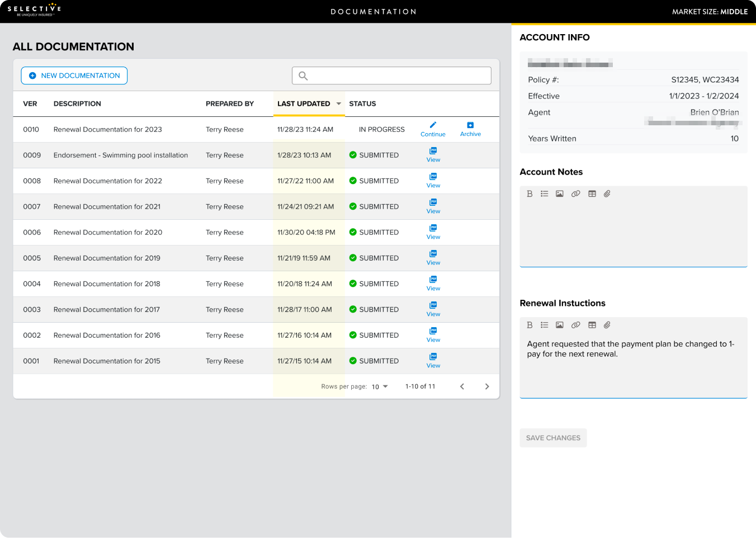Screen dimensions: 756x538
Task: Click the policy number S12345, WC23434
Action: (705, 80)
